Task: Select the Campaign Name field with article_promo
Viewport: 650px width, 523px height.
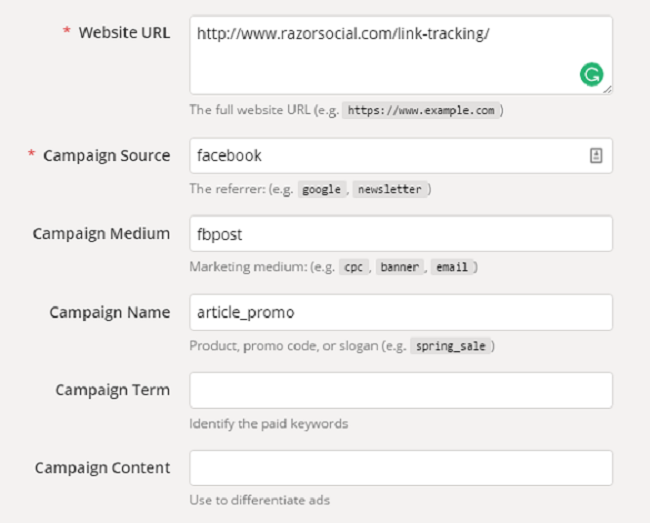Action: coord(400,312)
